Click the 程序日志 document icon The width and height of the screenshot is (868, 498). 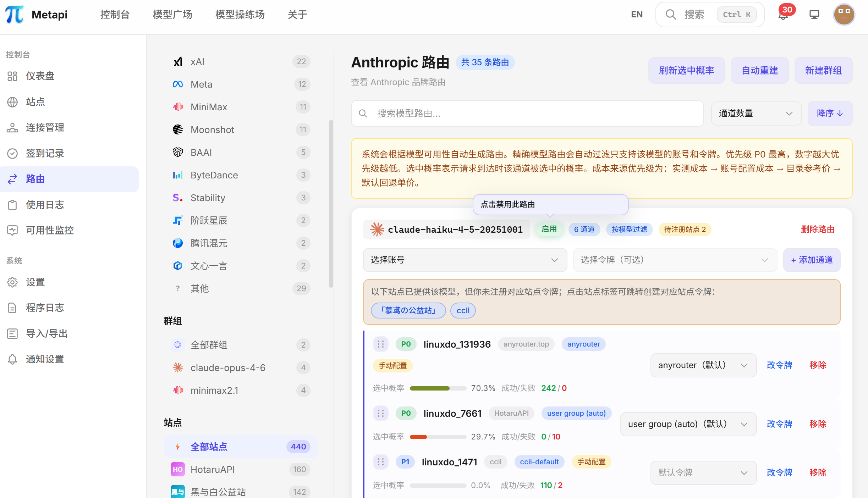pos(12,308)
